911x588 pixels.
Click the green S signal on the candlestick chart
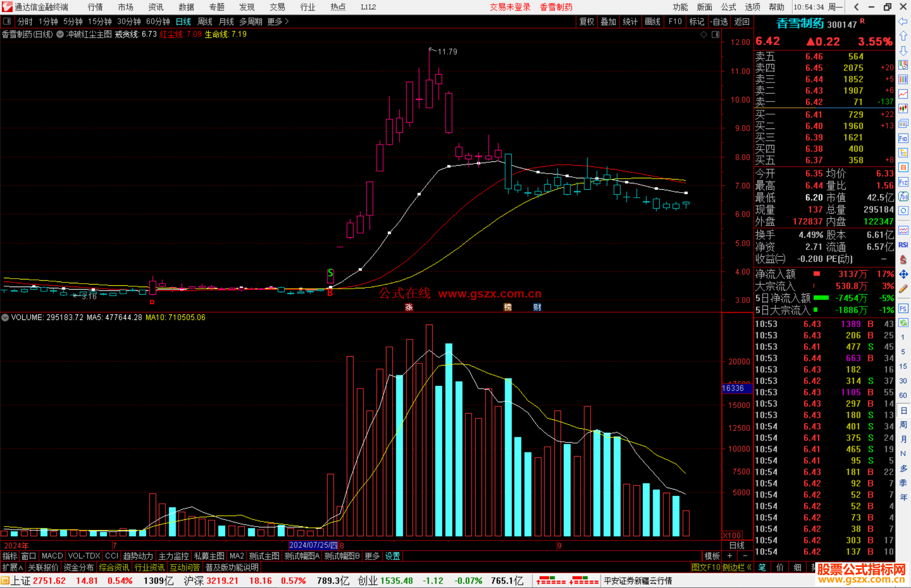pyautogui.click(x=330, y=273)
